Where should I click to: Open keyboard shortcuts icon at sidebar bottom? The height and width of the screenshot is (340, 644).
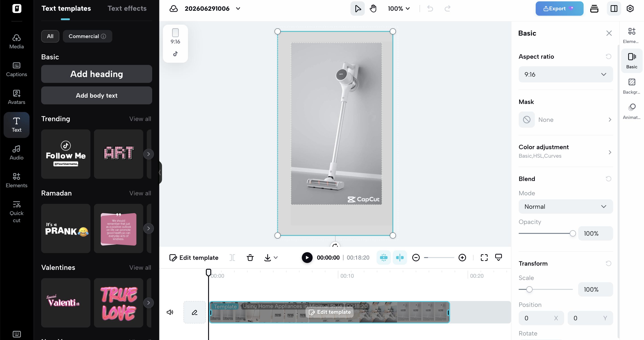[x=17, y=334]
